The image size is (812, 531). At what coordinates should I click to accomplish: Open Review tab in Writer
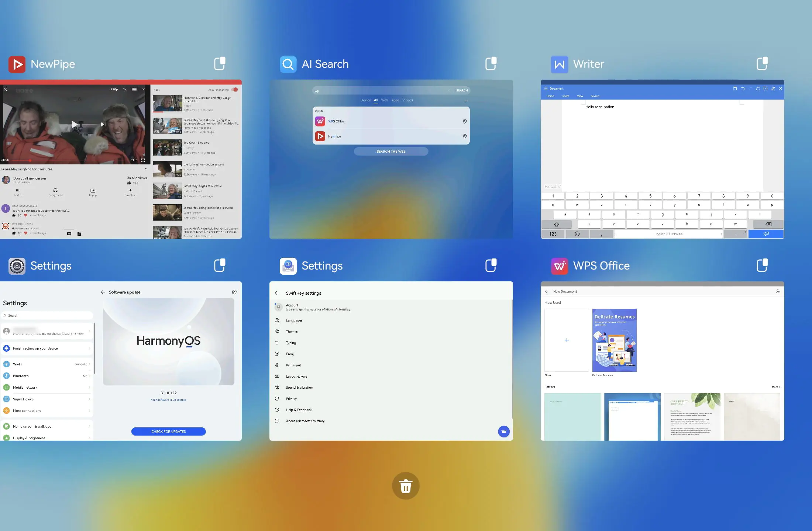[x=595, y=96]
